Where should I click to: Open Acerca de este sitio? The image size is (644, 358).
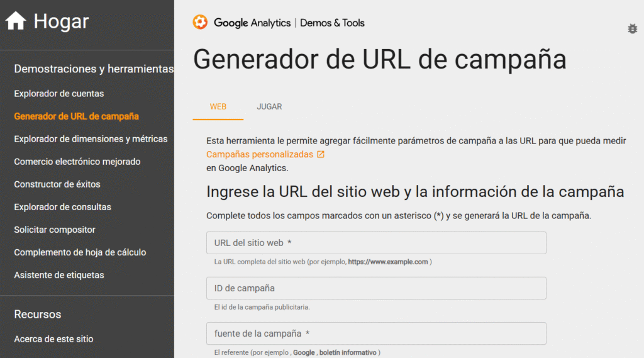pyautogui.click(x=53, y=339)
